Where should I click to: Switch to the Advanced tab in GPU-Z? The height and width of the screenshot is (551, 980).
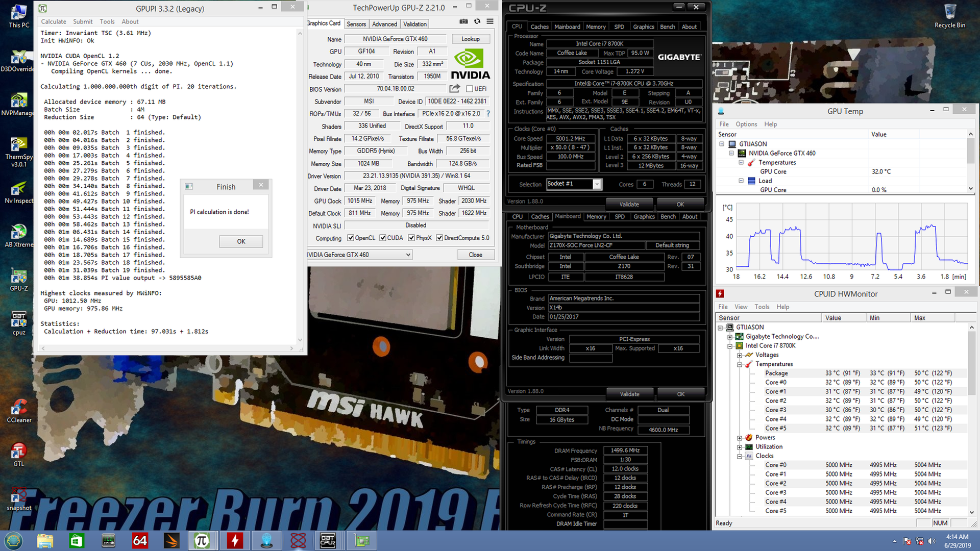[x=384, y=24]
